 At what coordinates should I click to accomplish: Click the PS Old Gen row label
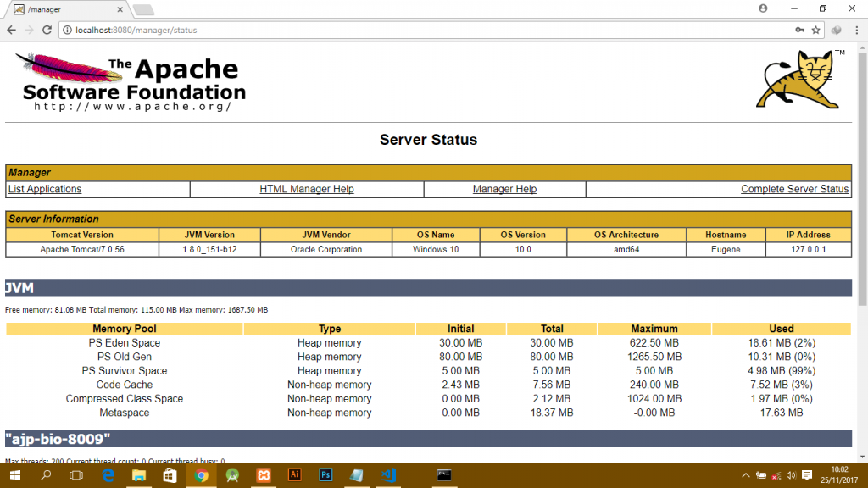tap(124, 357)
